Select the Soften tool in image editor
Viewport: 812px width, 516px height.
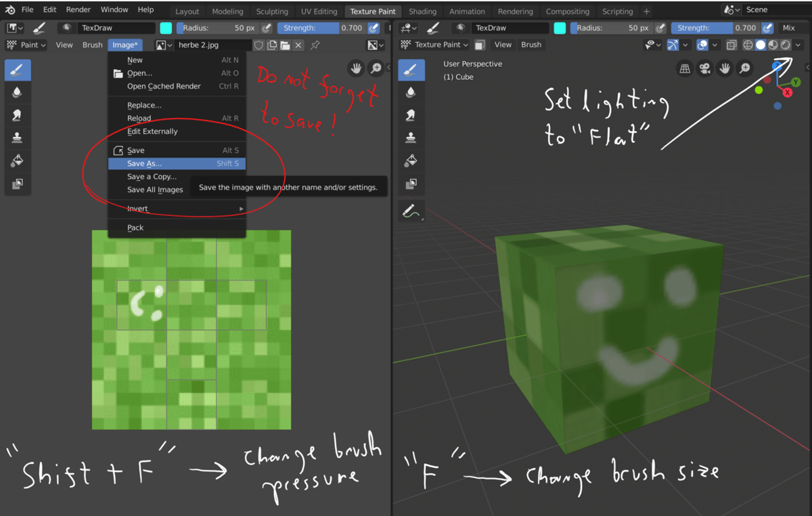[17, 93]
